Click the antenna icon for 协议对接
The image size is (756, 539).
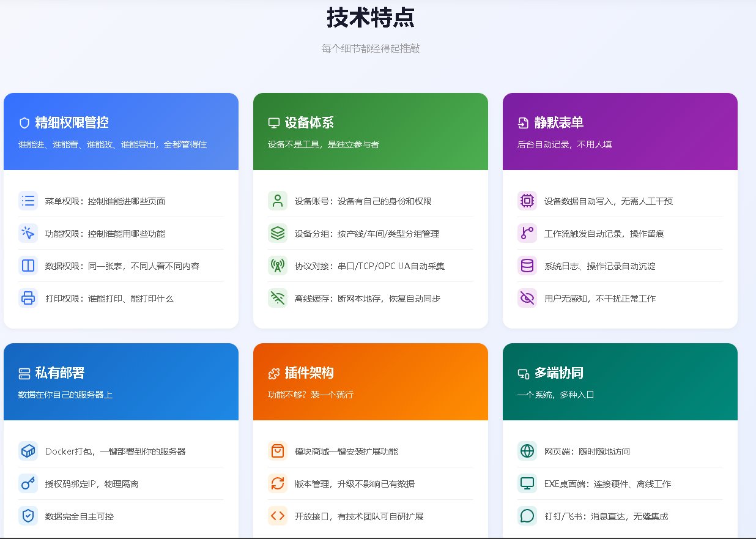click(x=278, y=266)
